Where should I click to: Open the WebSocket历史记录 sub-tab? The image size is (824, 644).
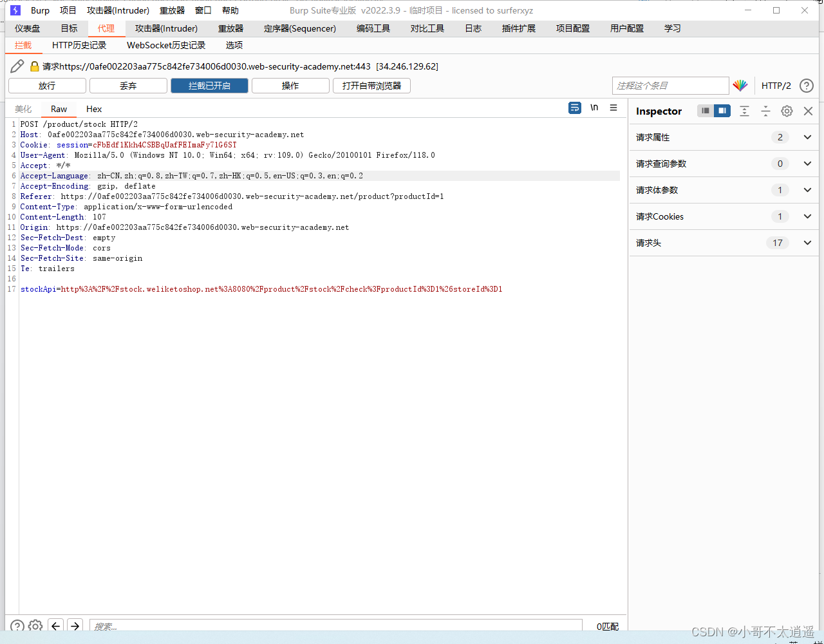[x=166, y=45]
